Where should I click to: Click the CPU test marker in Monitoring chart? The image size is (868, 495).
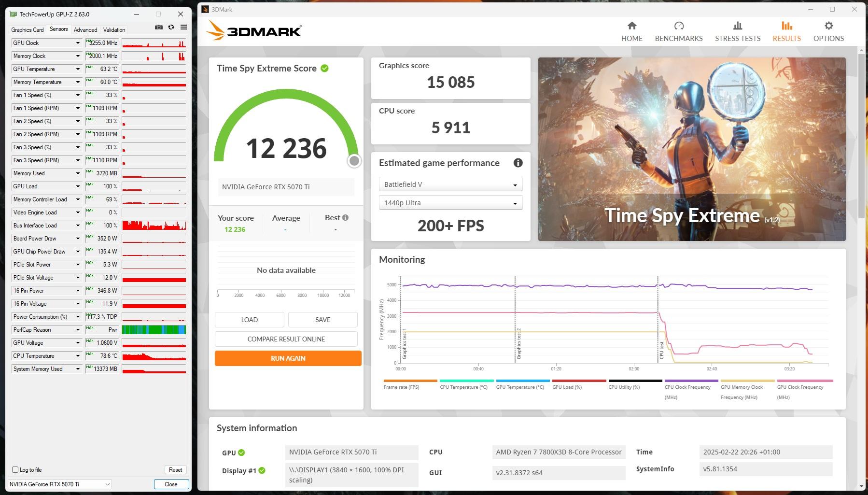click(x=661, y=350)
